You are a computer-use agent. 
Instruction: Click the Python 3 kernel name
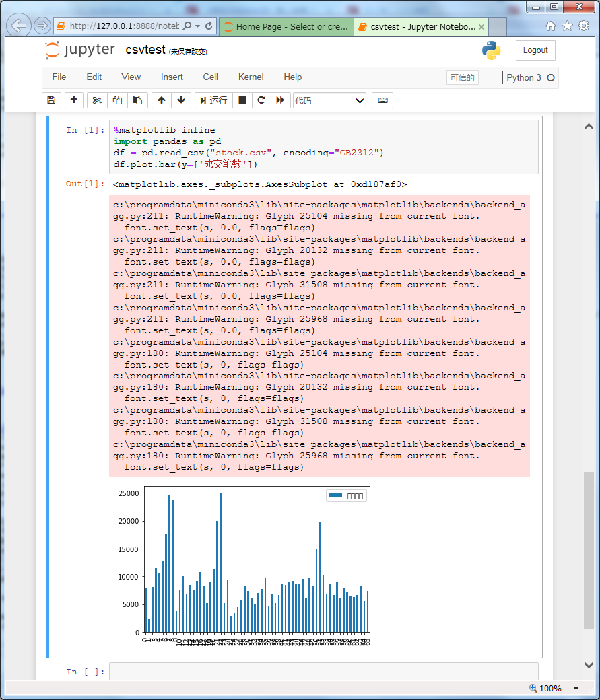525,77
